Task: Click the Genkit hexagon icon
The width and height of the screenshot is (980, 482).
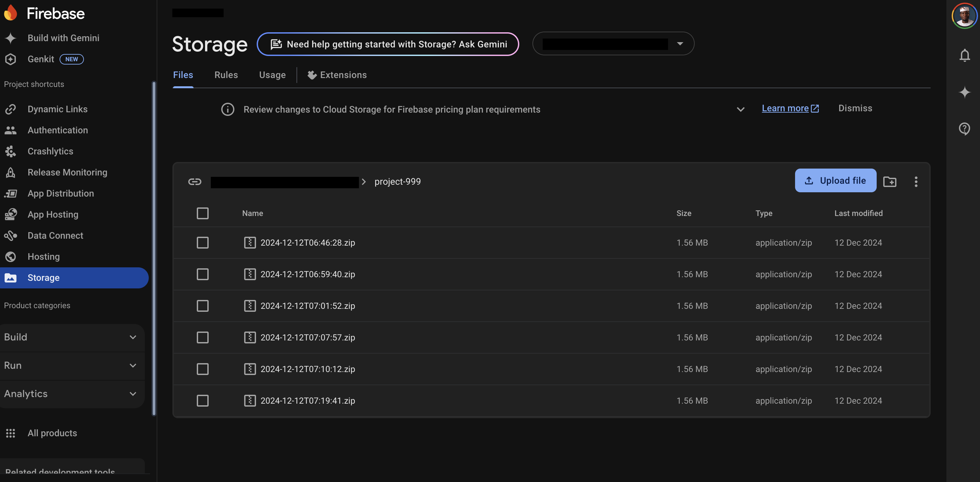Action: click(x=11, y=59)
